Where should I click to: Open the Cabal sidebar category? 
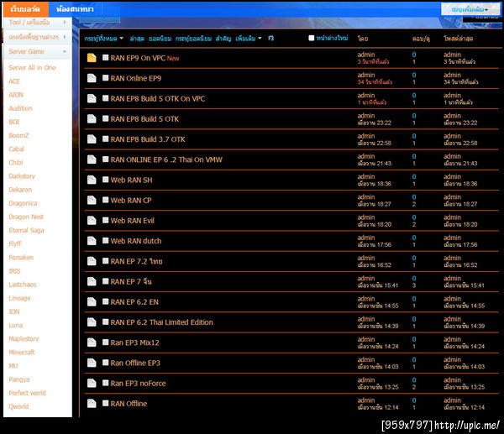coord(17,149)
